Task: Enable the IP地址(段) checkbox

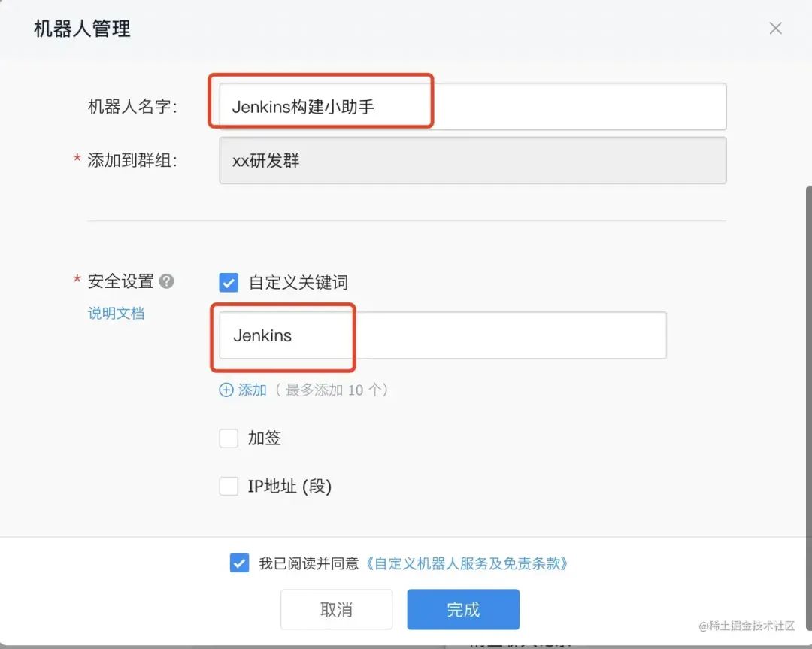Action: tap(229, 486)
